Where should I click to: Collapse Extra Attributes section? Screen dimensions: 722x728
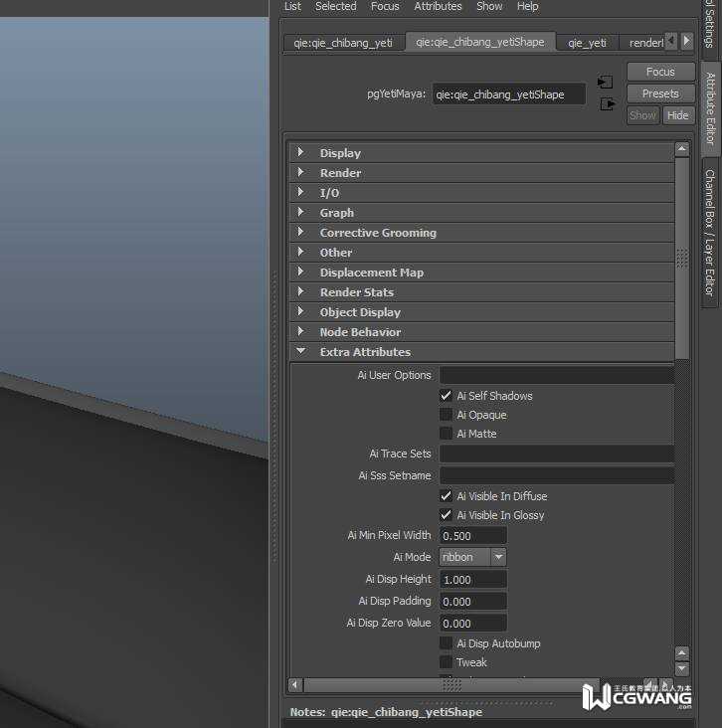click(x=482, y=352)
